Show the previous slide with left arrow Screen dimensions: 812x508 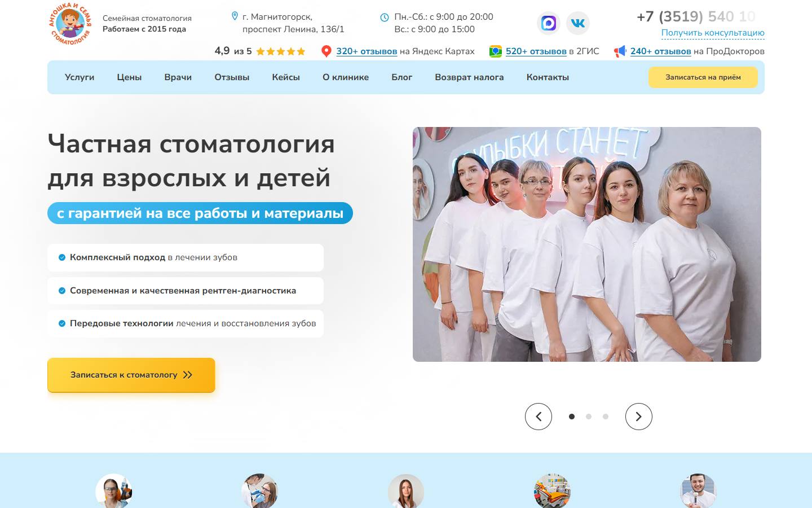point(539,417)
